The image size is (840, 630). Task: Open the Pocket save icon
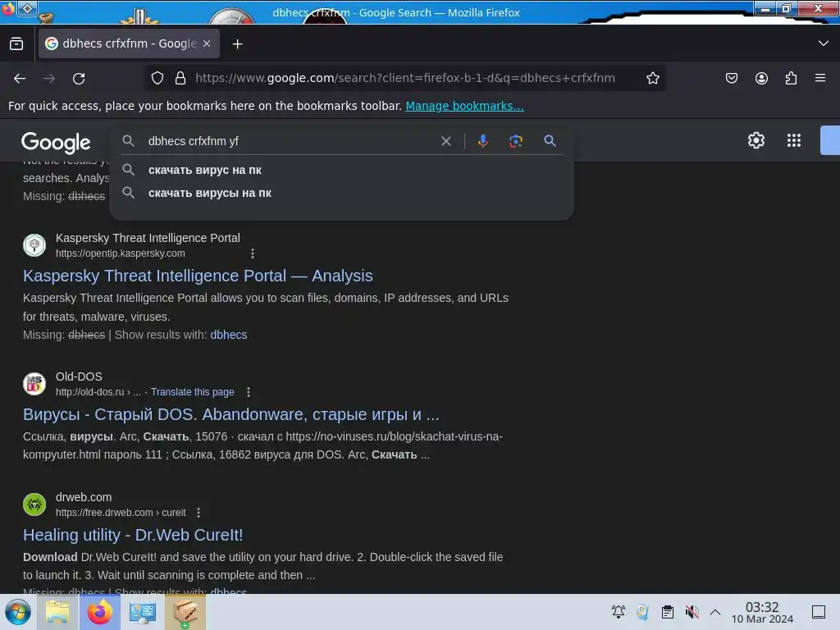731,78
